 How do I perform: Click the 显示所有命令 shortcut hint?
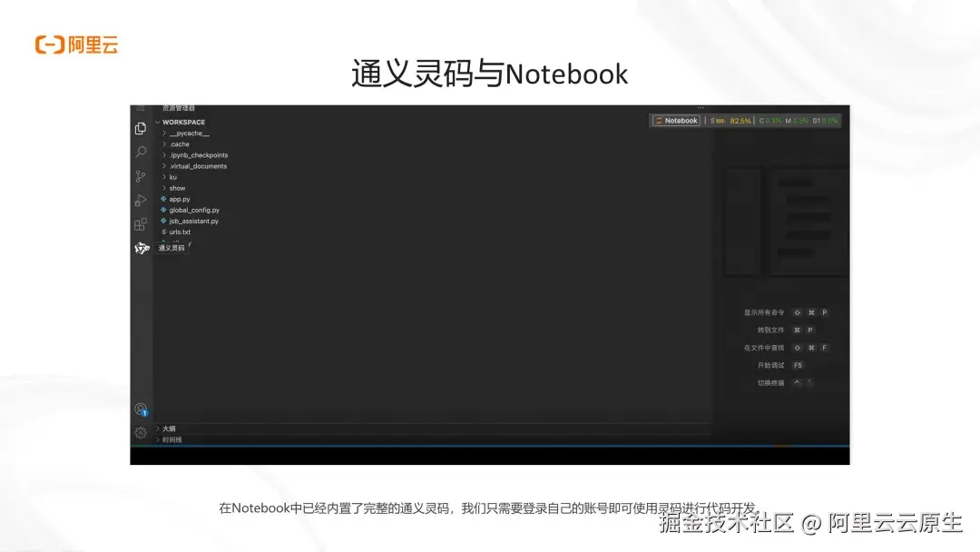click(x=764, y=312)
